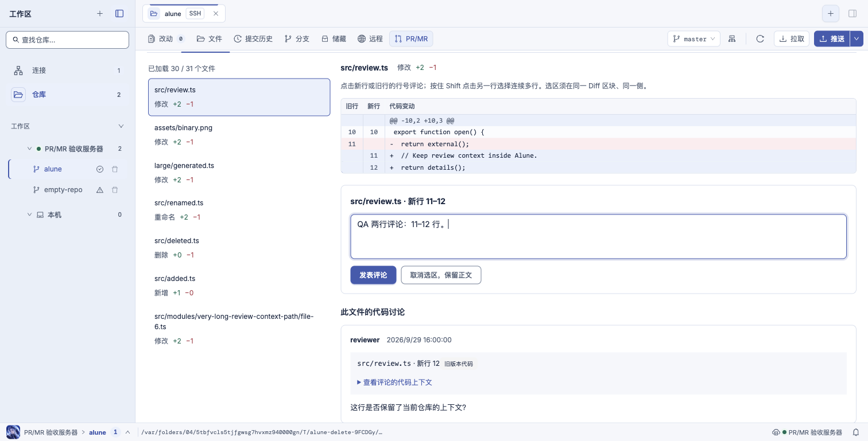Click new line number 12 in the diff

pos(374,167)
